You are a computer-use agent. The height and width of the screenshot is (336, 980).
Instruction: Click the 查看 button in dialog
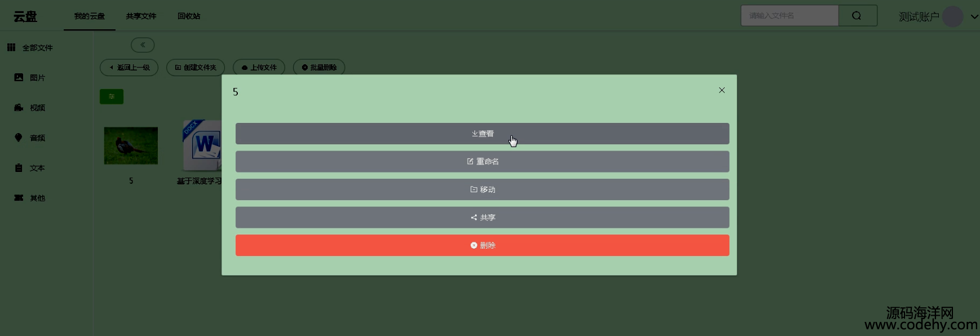click(482, 134)
